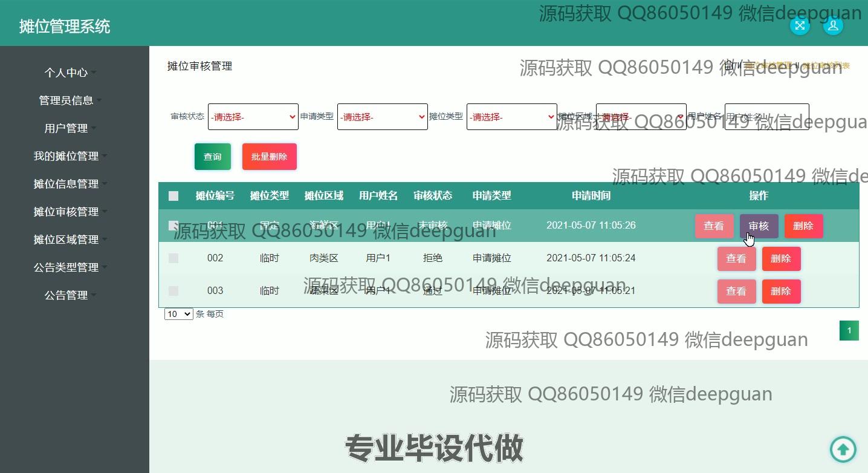The image size is (868, 473).
Task: Click the scroll-to-top arrow icon
Action: (843, 449)
